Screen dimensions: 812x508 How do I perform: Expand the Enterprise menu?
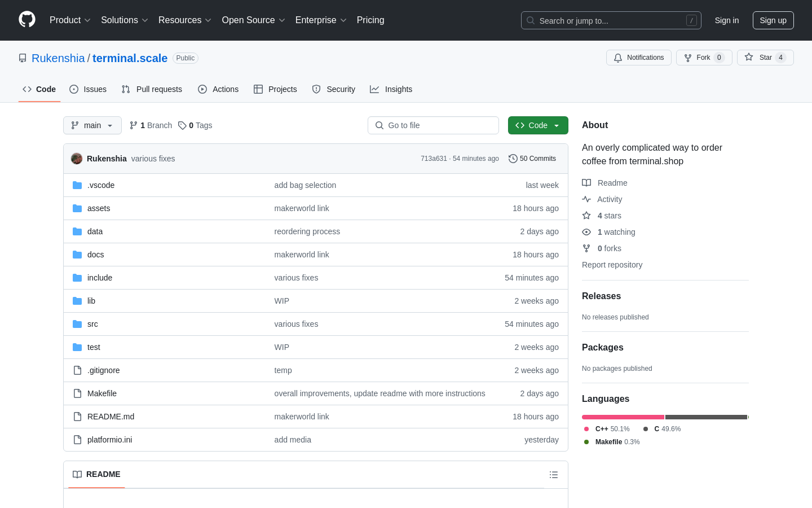point(321,20)
